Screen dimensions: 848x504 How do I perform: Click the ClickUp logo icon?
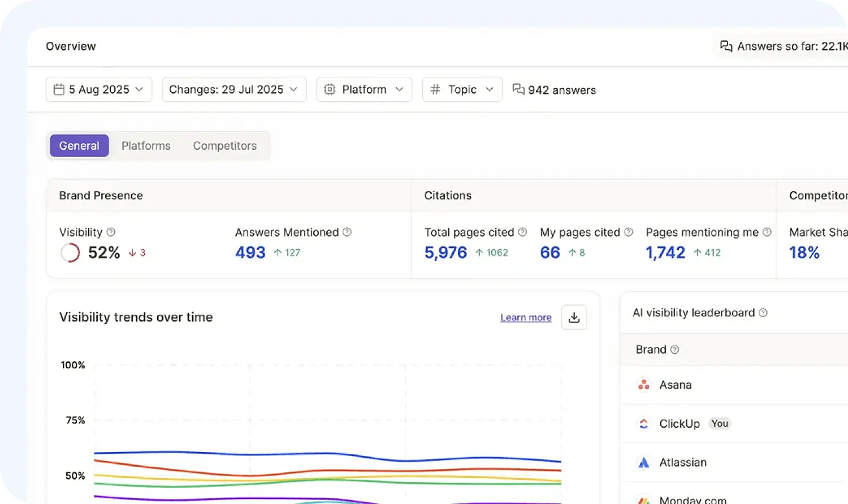(643, 423)
